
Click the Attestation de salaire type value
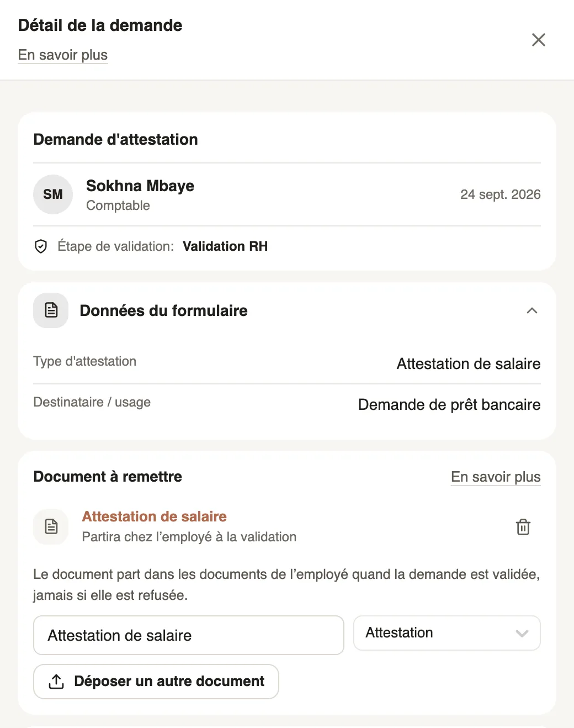(469, 364)
